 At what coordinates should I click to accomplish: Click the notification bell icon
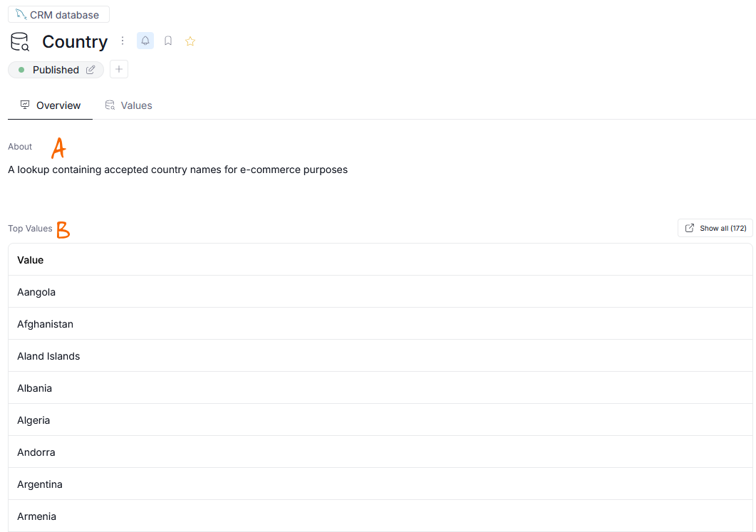tap(145, 41)
